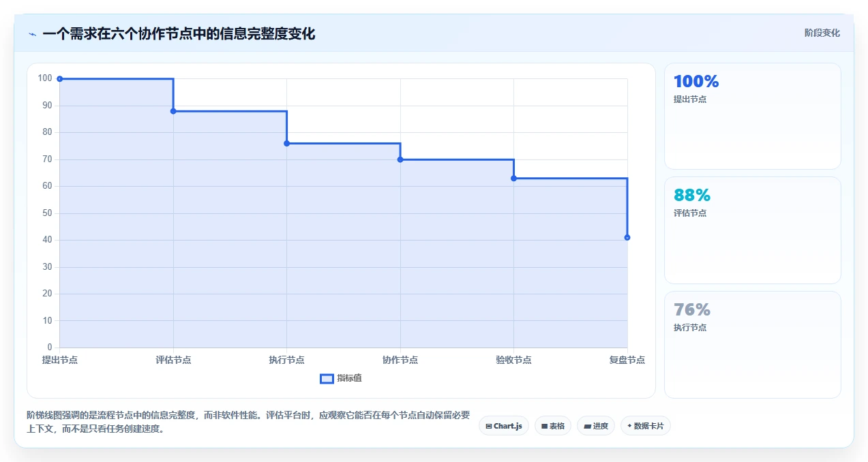
Task: Click the 数据卡片 tag pill
Action: [x=646, y=426]
